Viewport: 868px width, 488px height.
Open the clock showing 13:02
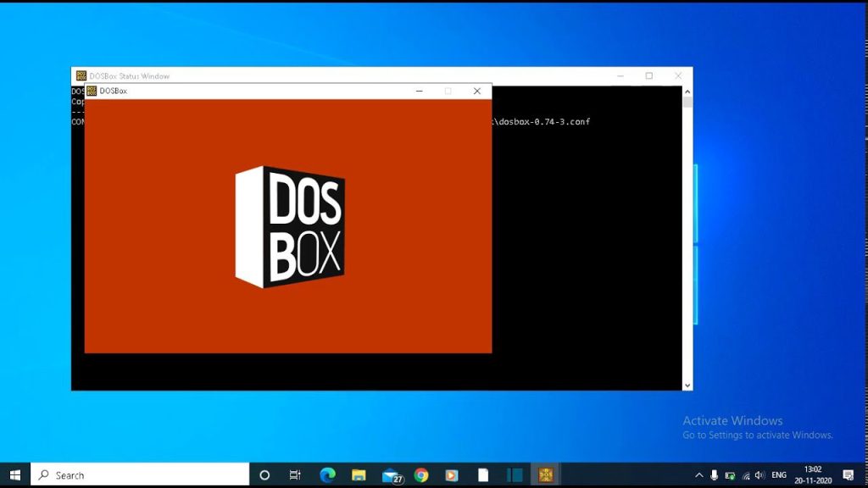[x=812, y=474]
